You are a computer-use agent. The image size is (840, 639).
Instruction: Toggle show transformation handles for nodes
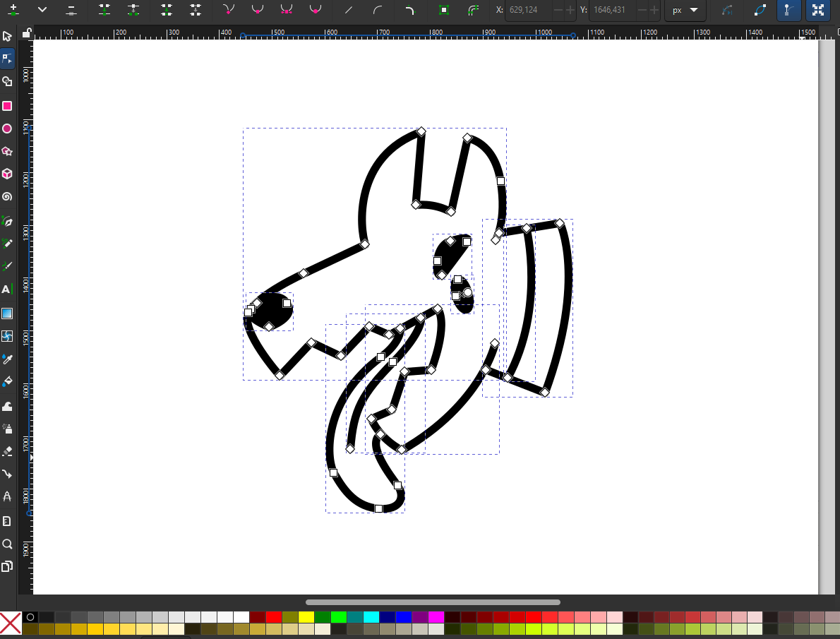coord(817,11)
